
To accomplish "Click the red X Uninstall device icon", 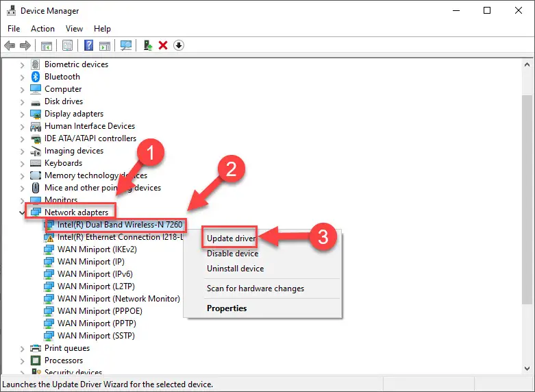I will (163, 45).
